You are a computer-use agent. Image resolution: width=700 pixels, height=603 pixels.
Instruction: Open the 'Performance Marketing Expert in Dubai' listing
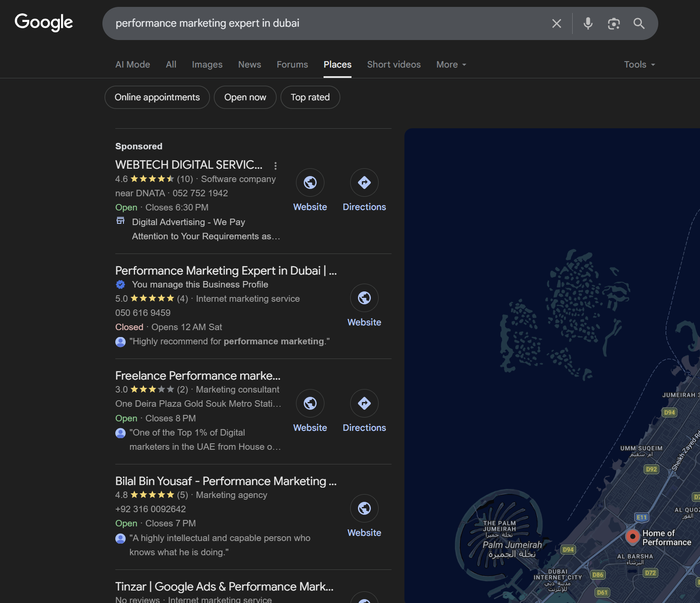click(226, 271)
